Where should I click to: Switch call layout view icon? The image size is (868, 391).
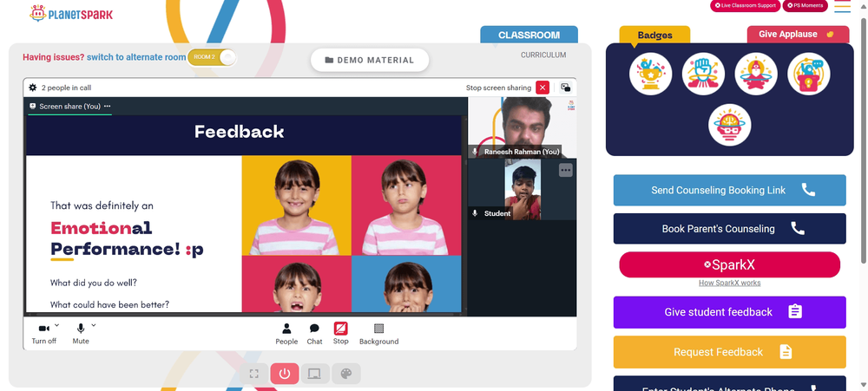coord(565,88)
